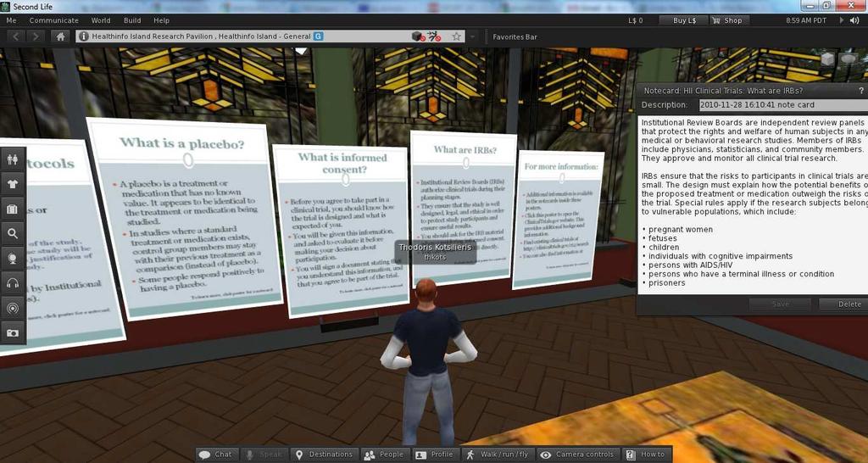
Task: Click the white cube icon above the notecard
Action: (827, 59)
